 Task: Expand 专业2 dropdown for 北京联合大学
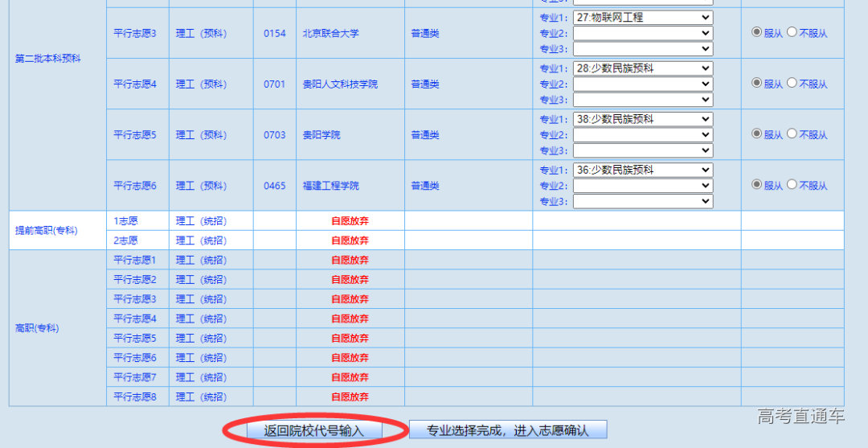click(x=642, y=33)
